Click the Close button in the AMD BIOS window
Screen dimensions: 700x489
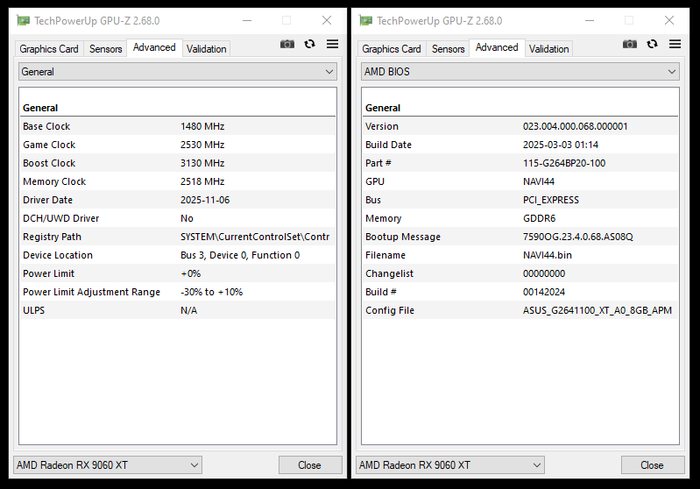(x=652, y=465)
